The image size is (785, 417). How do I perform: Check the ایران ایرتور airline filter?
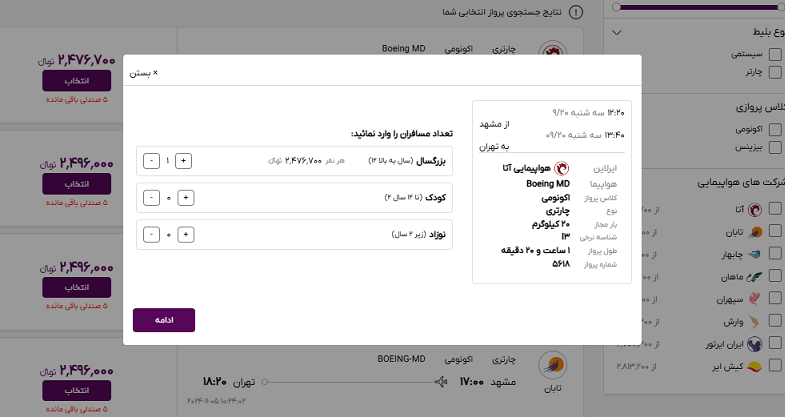(x=775, y=343)
